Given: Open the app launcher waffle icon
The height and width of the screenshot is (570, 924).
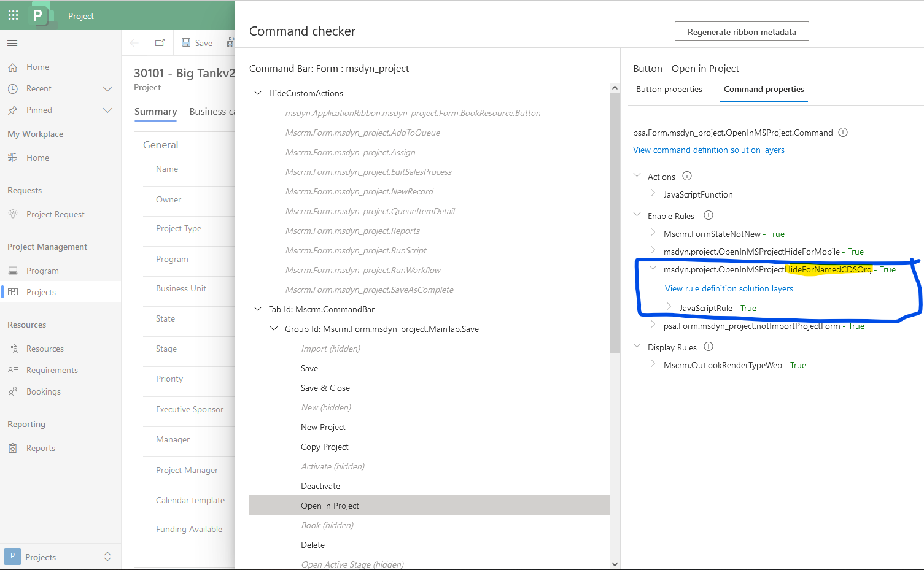Looking at the screenshot, I should pos(13,15).
